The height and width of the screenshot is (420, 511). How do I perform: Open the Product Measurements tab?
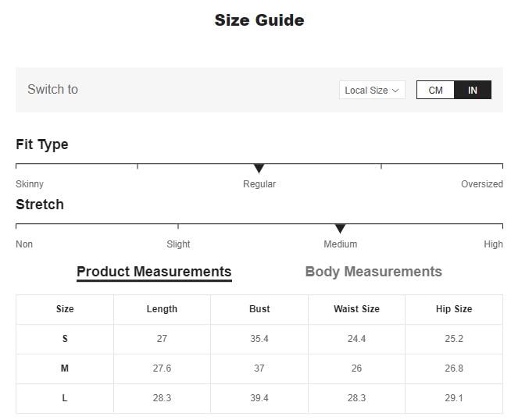[x=154, y=272]
